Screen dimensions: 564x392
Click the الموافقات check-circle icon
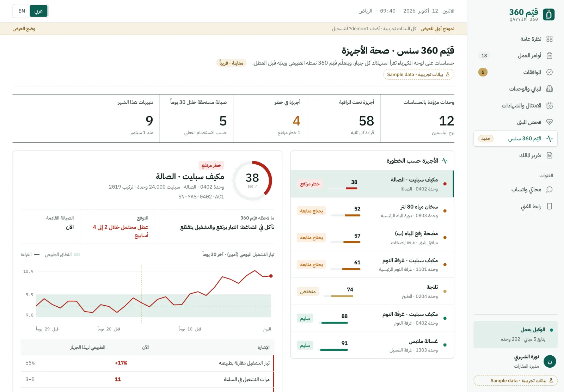point(549,72)
